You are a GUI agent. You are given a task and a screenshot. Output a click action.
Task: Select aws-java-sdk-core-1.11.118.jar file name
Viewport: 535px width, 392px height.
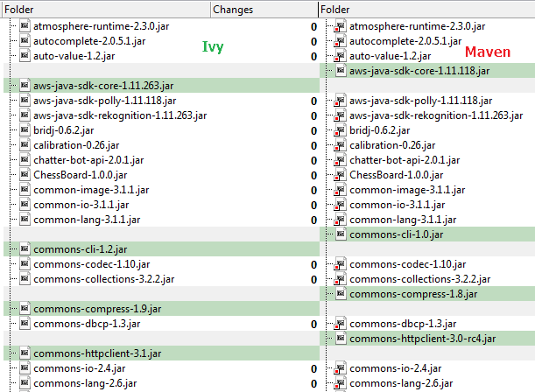click(419, 71)
